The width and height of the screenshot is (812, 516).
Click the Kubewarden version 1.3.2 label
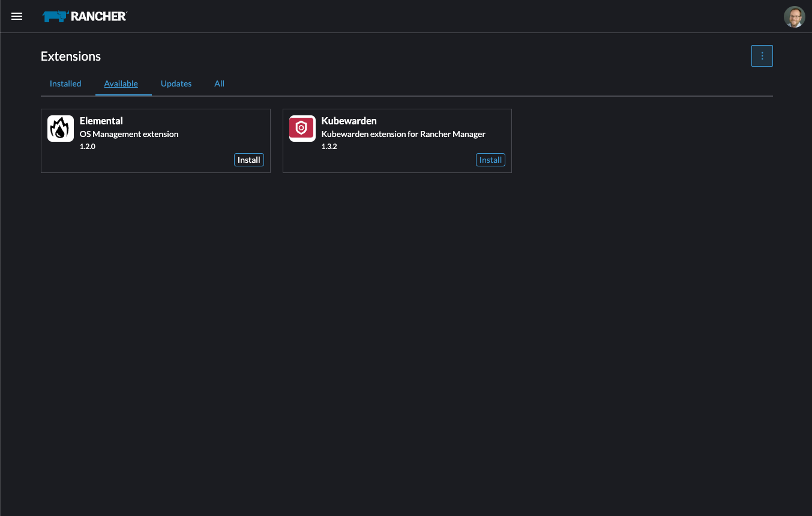pos(329,146)
